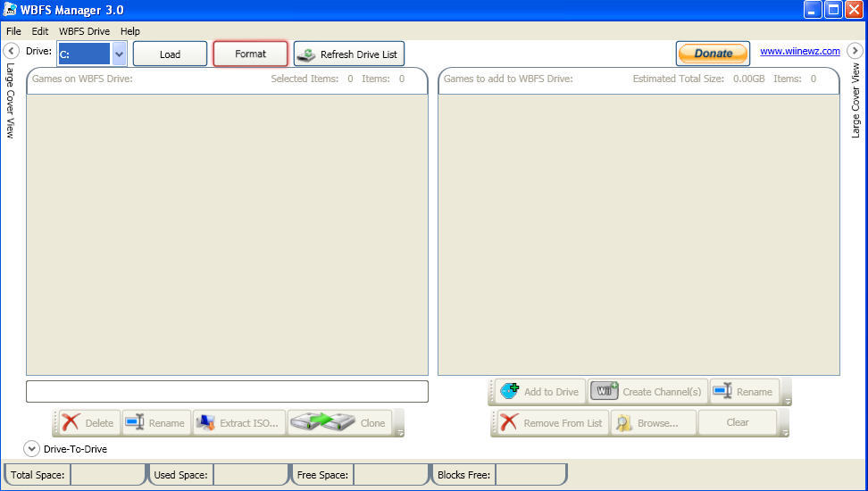Expand the Drive-To-Drive section

coord(31,449)
